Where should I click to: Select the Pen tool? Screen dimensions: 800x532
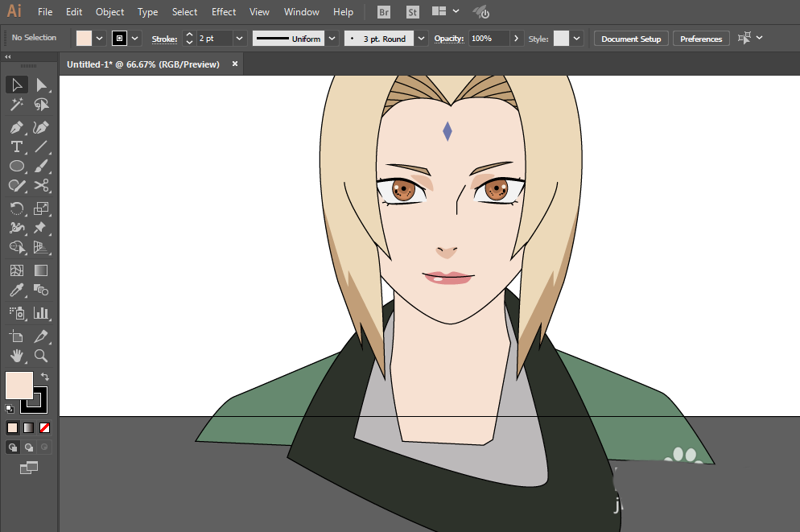(x=16, y=127)
